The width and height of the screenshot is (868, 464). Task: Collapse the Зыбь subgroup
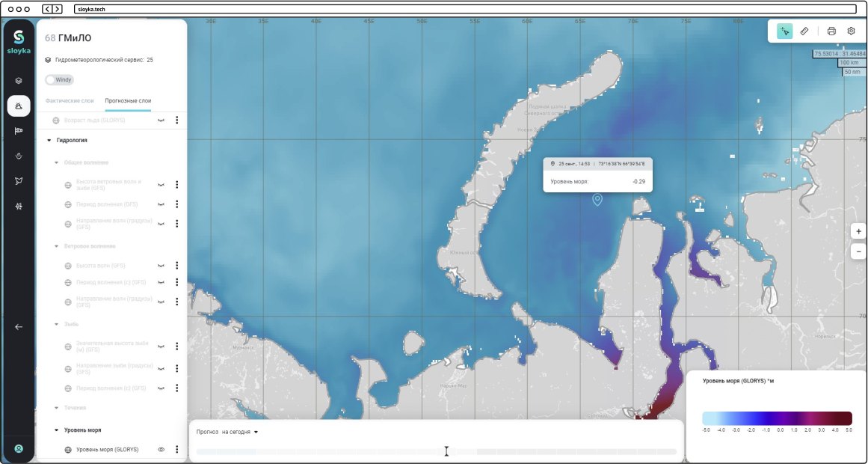[56, 324]
